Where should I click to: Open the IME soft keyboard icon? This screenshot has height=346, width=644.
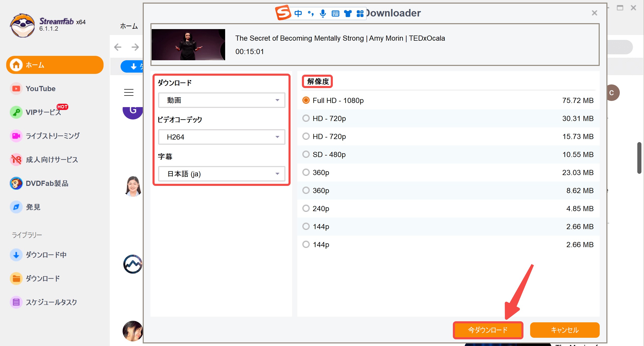pyautogui.click(x=335, y=13)
